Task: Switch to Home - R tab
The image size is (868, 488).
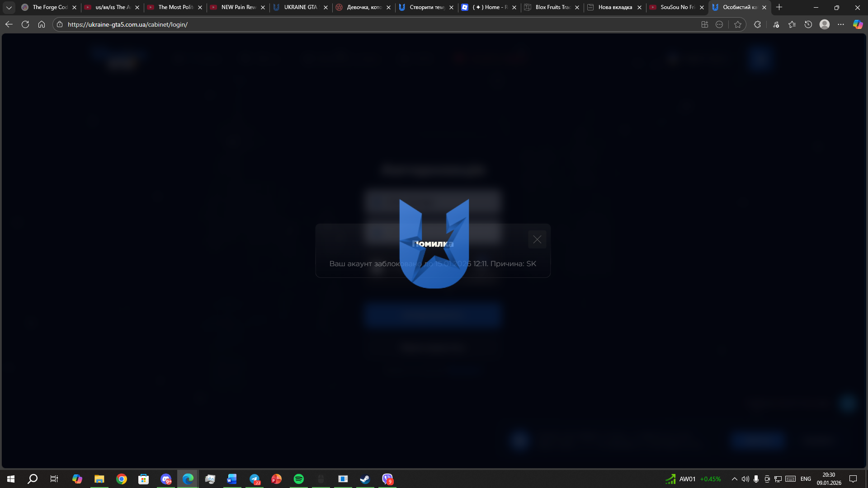Action: [490, 7]
